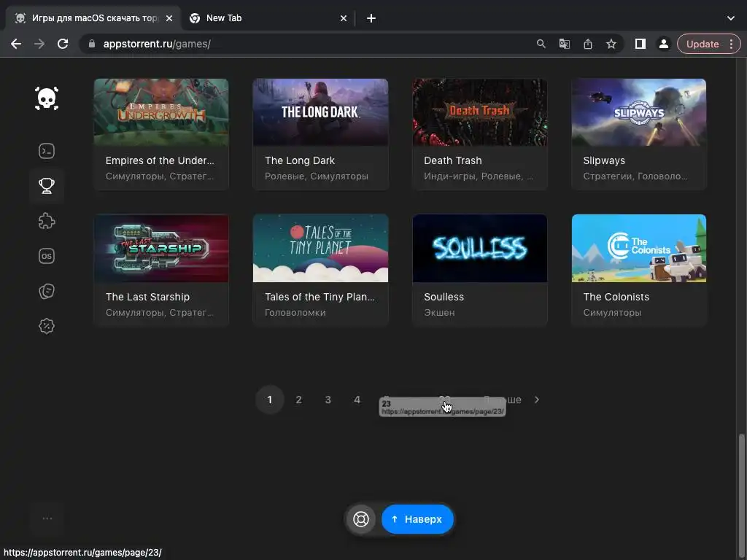
Task: Switch to the Игры для macOS tab
Action: [93, 18]
